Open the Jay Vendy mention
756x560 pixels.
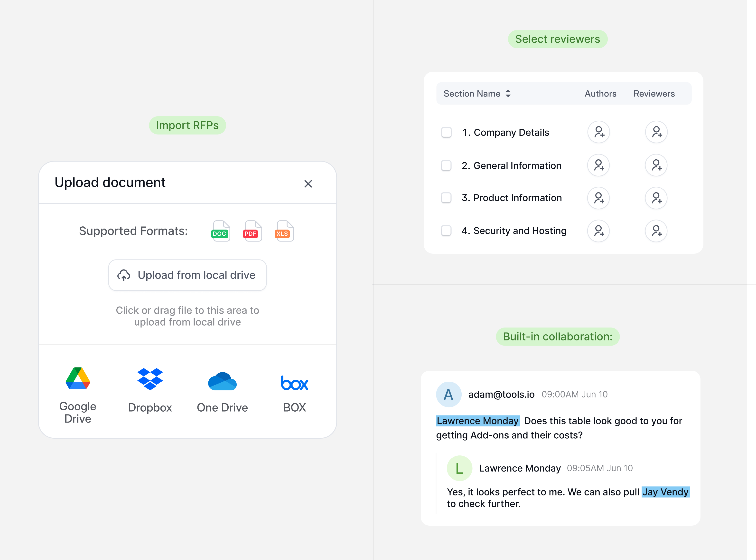click(x=665, y=492)
